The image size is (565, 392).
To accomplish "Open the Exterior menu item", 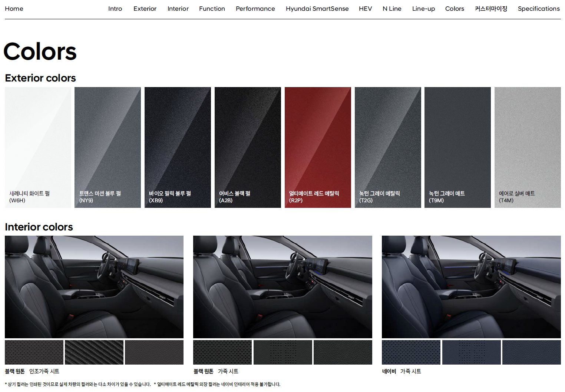I will (x=145, y=9).
